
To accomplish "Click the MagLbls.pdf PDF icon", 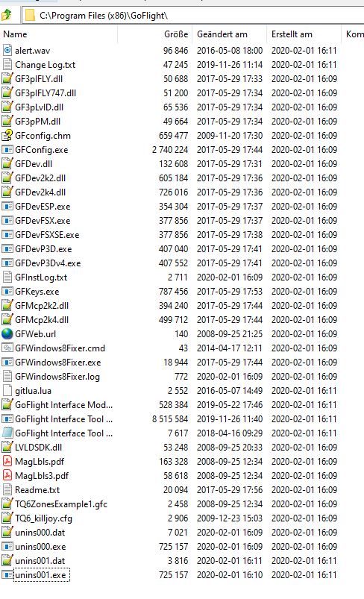I will (7, 462).
